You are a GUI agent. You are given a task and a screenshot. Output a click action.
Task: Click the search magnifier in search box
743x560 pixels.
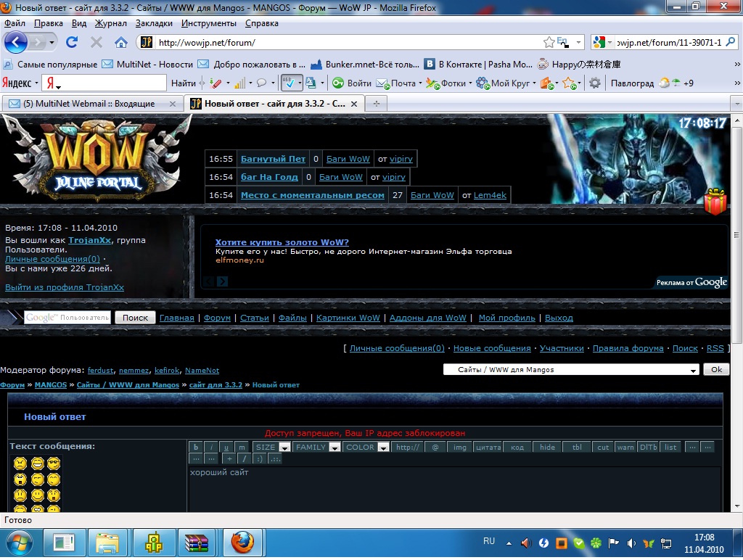click(x=730, y=42)
